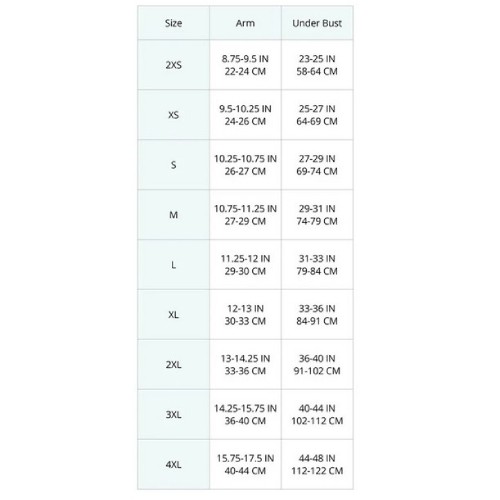Click the 15.75-17.5 IN arm cell
Screen dimensions: 500x500
pyautogui.click(x=245, y=464)
